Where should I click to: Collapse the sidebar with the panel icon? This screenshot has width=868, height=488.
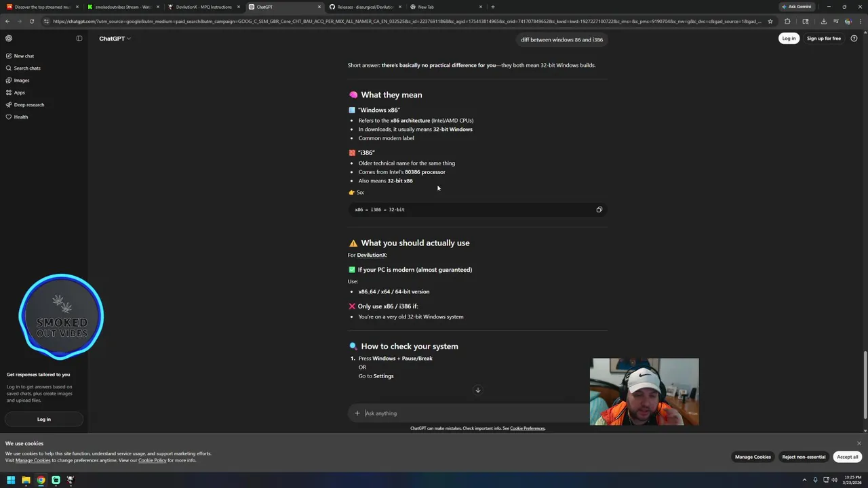(79, 39)
